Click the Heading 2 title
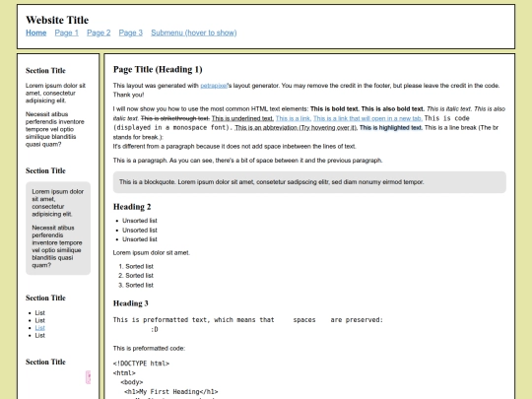The image size is (532, 399). 132,207
